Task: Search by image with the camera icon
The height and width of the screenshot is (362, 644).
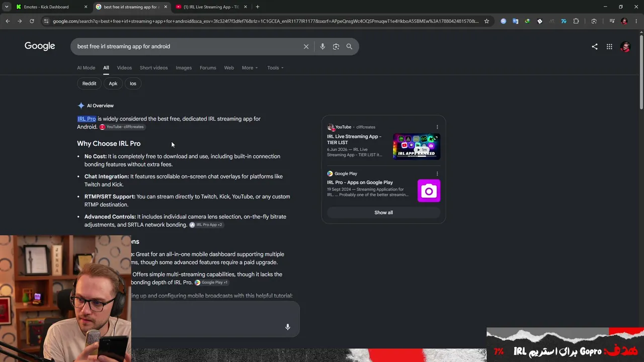Action: pos(336,46)
